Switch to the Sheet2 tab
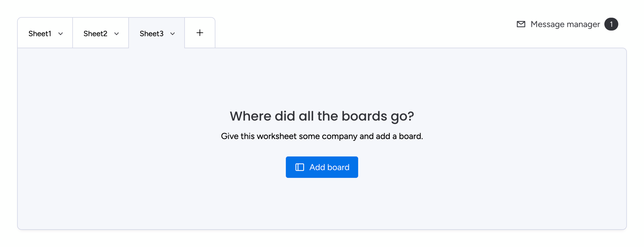The width and height of the screenshot is (644, 247). click(x=95, y=34)
